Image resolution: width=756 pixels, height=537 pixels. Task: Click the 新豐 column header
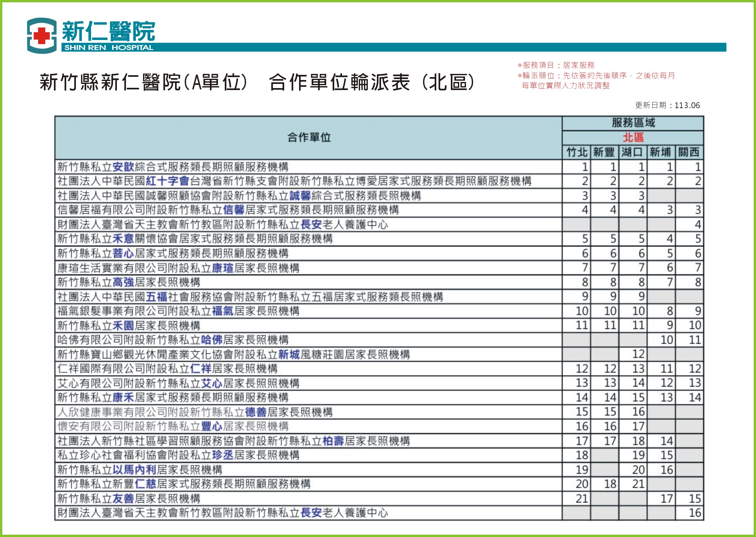605,152
